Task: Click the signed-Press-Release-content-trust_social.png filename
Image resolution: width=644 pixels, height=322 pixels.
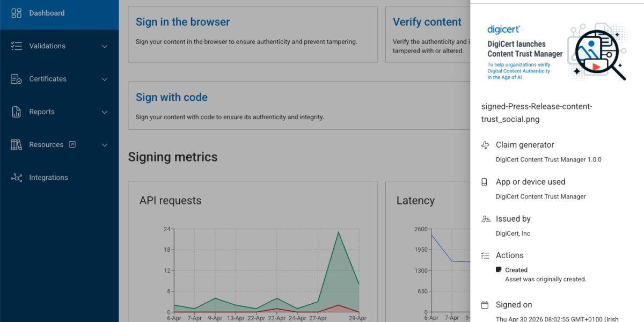Action: (x=537, y=113)
